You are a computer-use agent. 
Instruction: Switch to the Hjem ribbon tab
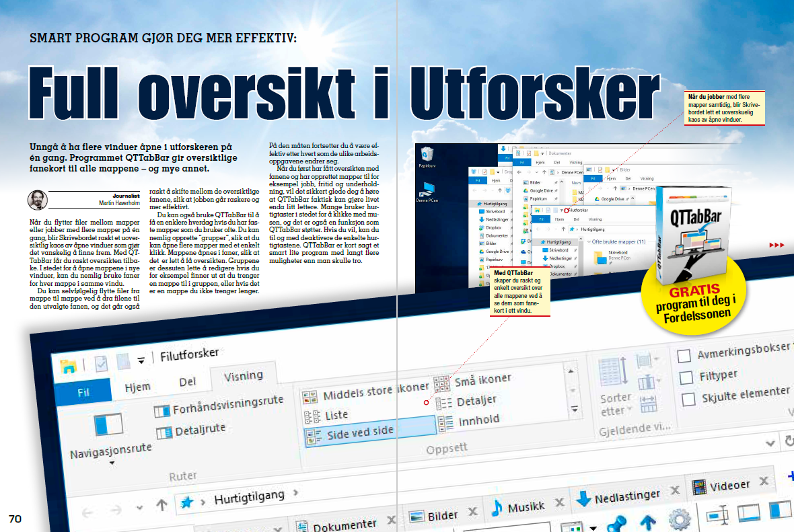pos(137,387)
